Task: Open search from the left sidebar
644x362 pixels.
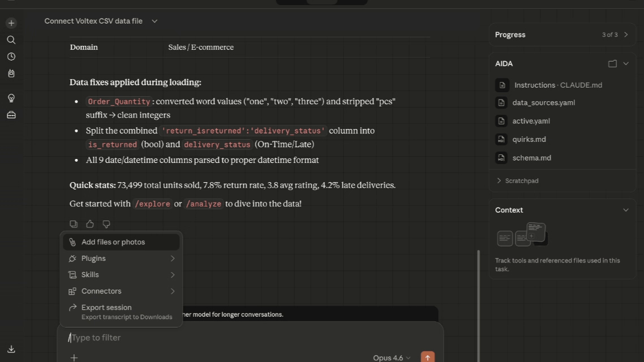Action: [x=11, y=40]
